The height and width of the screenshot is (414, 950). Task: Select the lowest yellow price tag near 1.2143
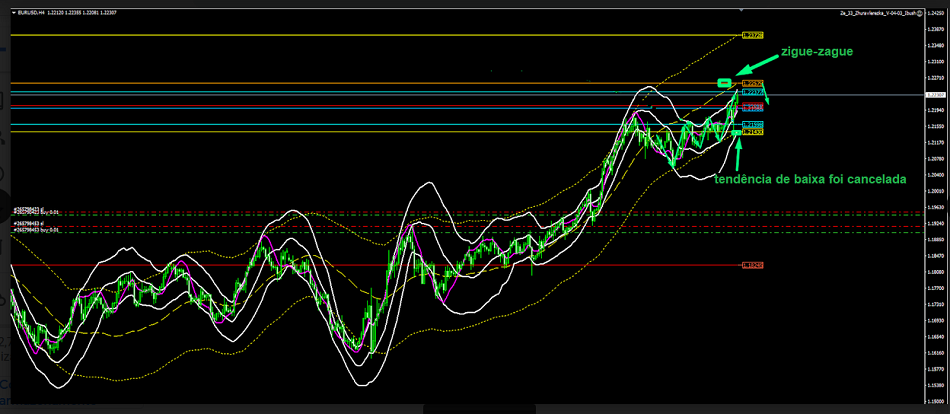coord(753,132)
